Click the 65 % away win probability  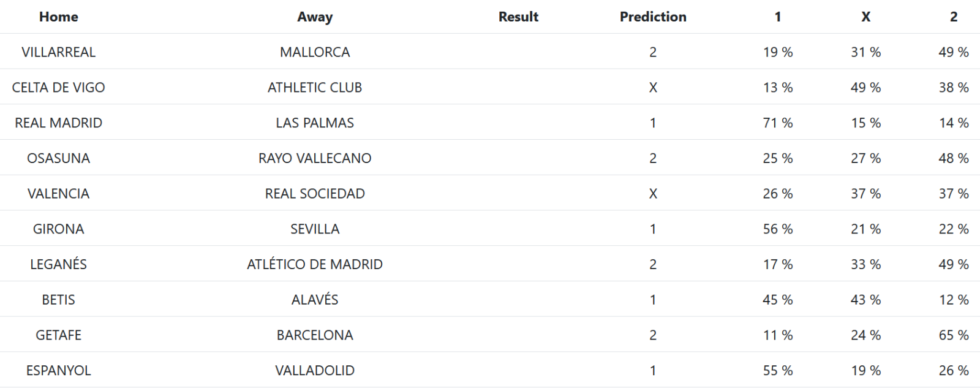(x=954, y=335)
